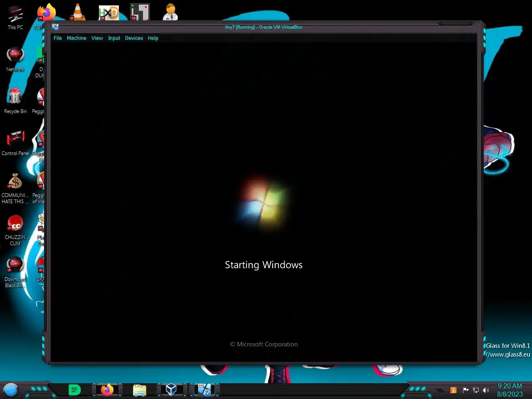Select the HxD hex editor desktop icon
Viewport: 532px width, 399px height.
(108, 12)
